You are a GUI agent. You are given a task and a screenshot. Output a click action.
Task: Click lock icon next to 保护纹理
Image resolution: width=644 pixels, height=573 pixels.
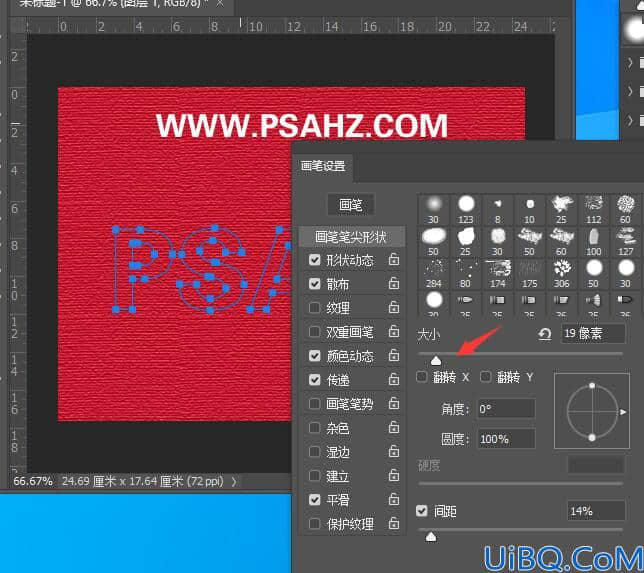[x=394, y=523]
